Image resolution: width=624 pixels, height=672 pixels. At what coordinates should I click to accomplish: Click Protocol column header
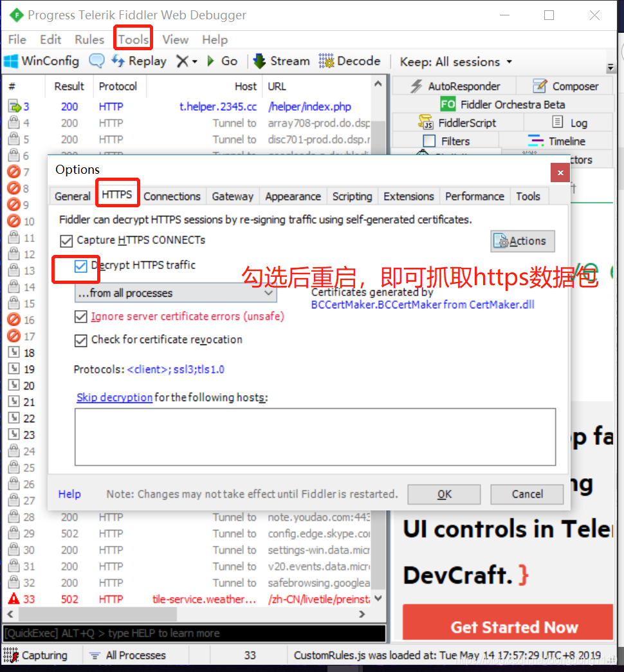pos(118,86)
